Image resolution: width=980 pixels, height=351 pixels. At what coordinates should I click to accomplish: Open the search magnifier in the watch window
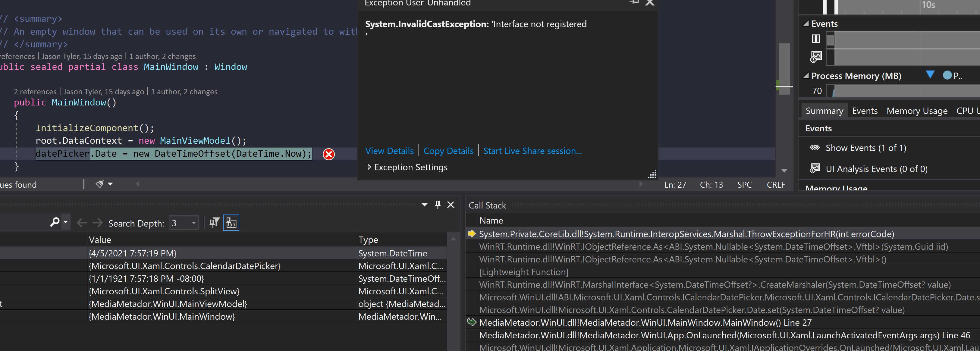(x=55, y=222)
